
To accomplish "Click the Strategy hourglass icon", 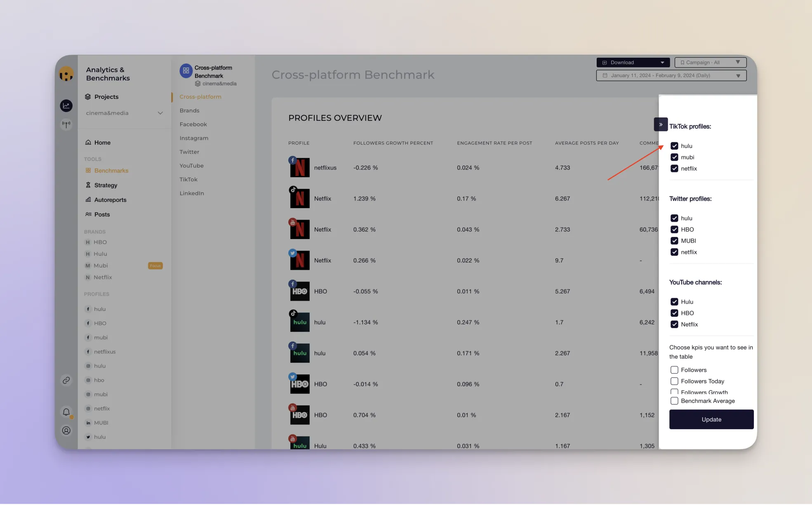I will point(88,185).
